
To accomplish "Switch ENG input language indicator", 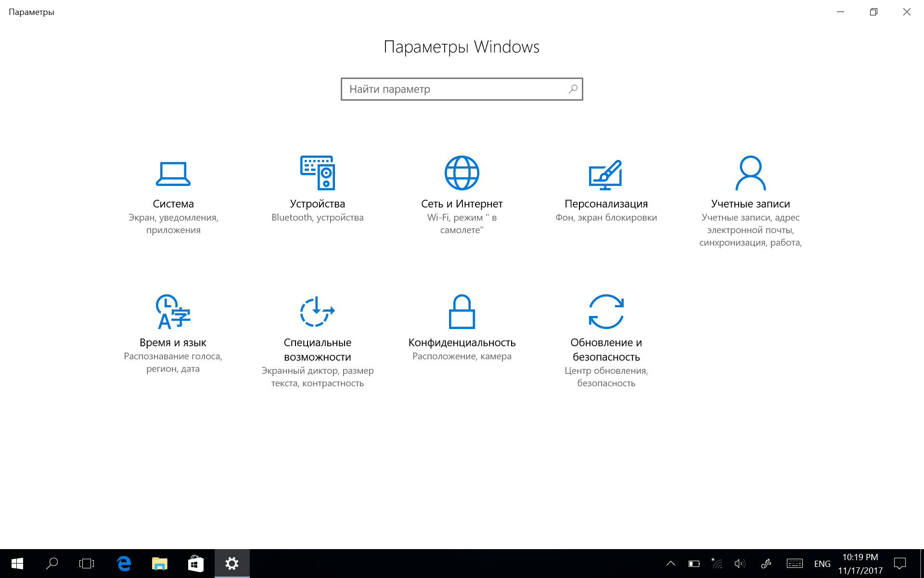I will click(x=822, y=564).
